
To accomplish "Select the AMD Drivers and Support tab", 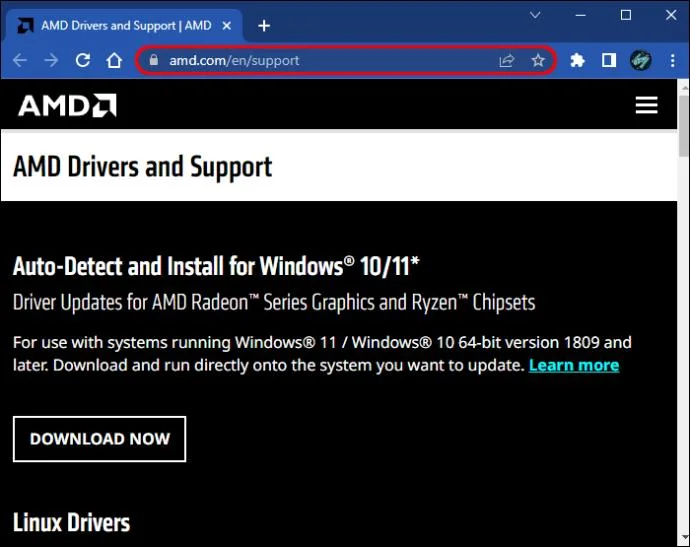I will click(126, 26).
